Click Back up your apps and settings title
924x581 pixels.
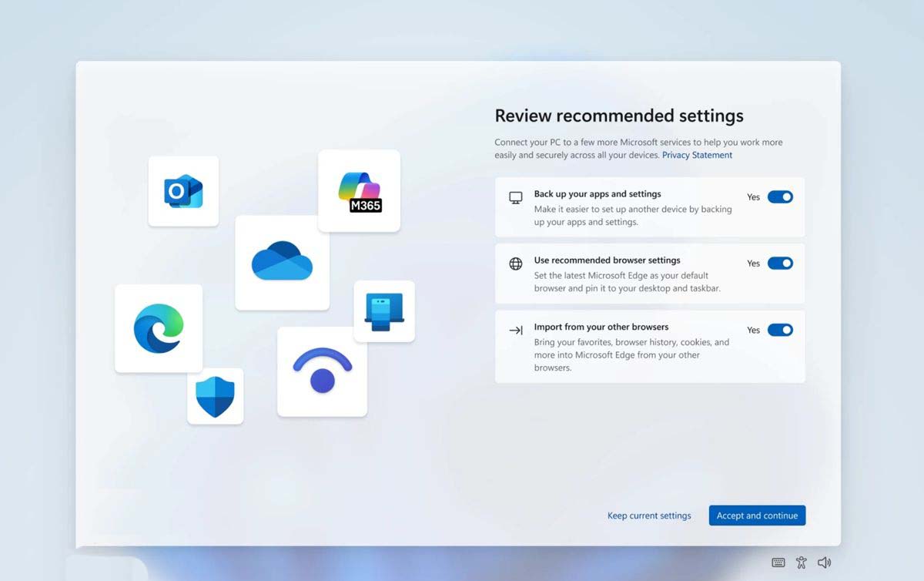[598, 194]
